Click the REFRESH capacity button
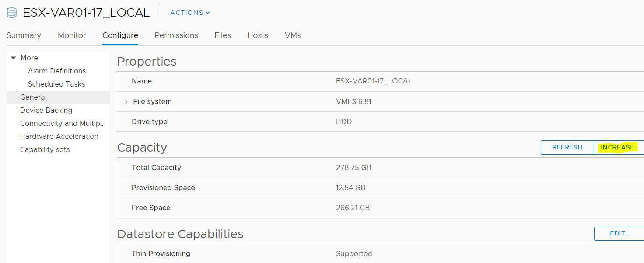The width and height of the screenshot is (644, 263). click(567, 147)
